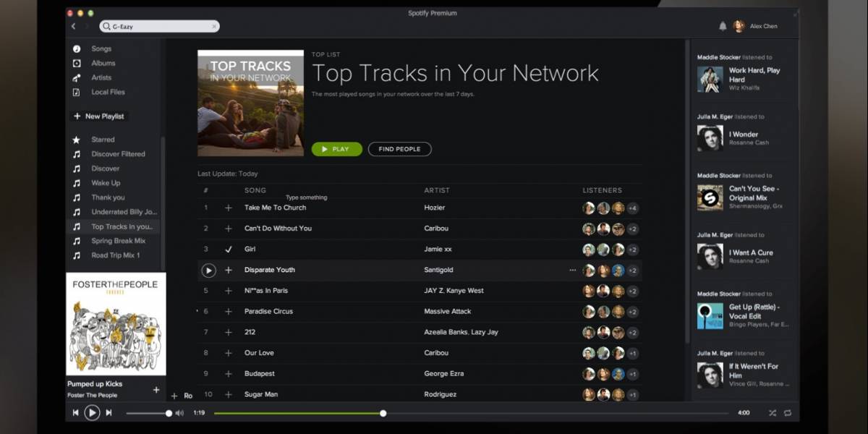Click the main play button in player bar
The width and height of the screenshot is (868, 434).
point(92,412)
